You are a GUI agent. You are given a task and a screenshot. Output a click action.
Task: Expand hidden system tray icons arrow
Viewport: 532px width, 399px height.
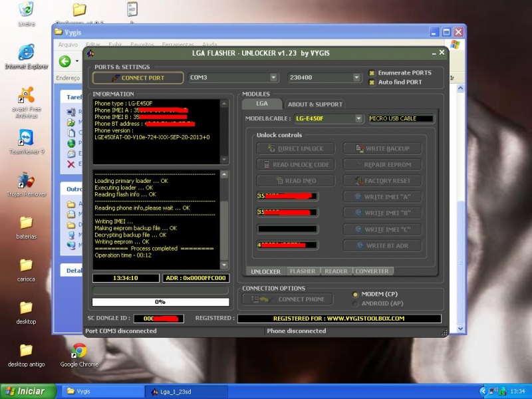(483, 392)
